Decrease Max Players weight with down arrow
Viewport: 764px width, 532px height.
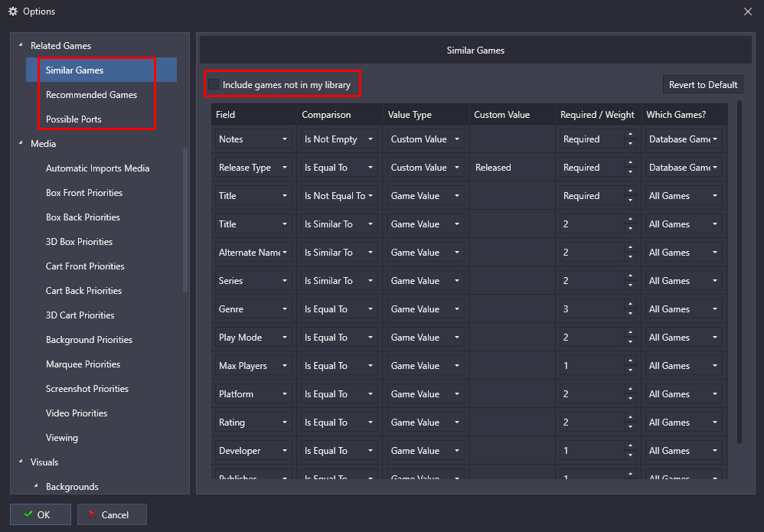tap(630, 370)
